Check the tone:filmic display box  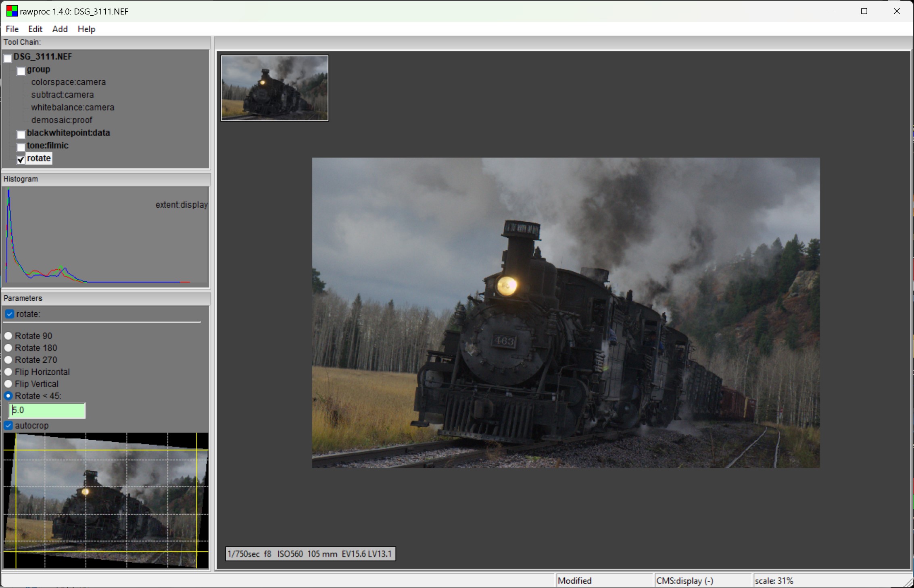pyautogui.click(x=21, y=147)
